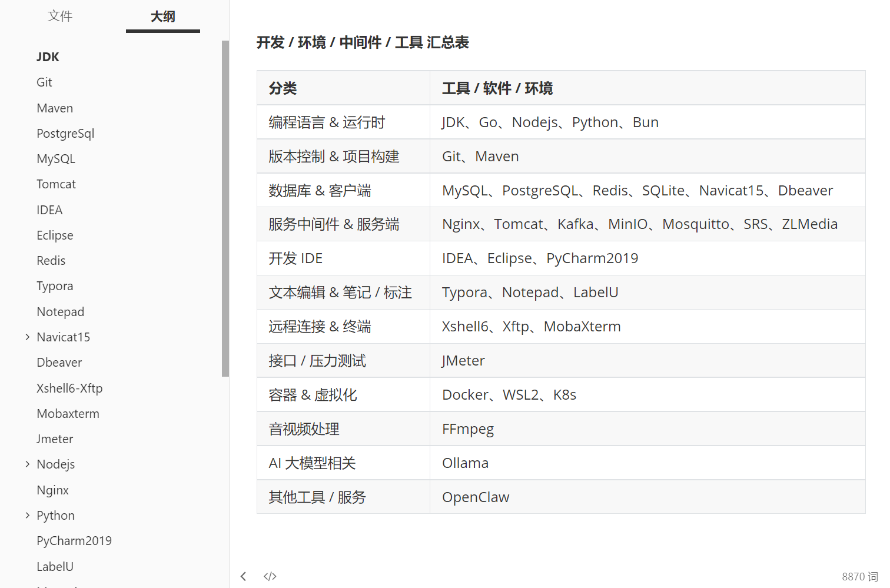Screen dimensions: 890x588
Task: Click cell starting with MySQL、PostgreSQL
Action: click(x=647, y=191)
